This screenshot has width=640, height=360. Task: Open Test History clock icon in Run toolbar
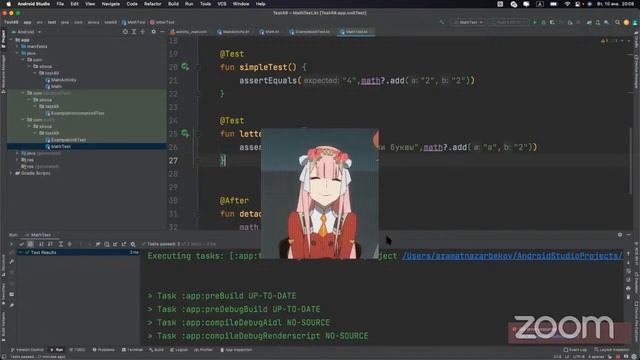click(107, 244)
